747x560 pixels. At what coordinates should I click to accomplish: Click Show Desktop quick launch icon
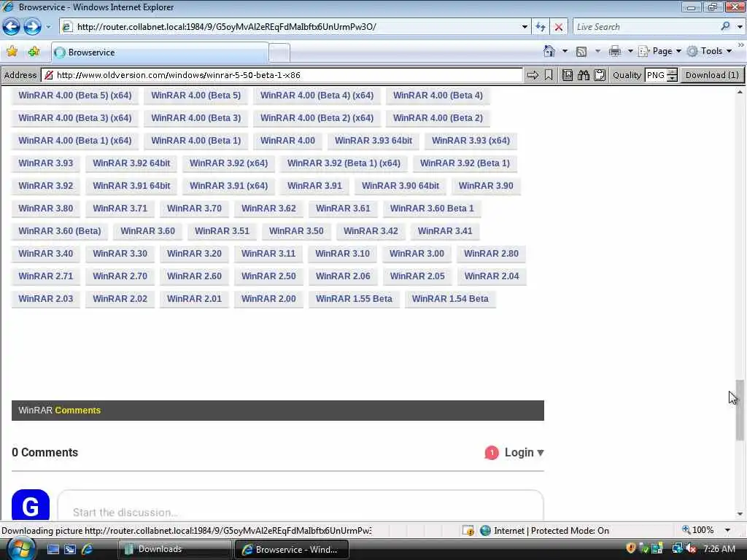(x=53, y=549)
